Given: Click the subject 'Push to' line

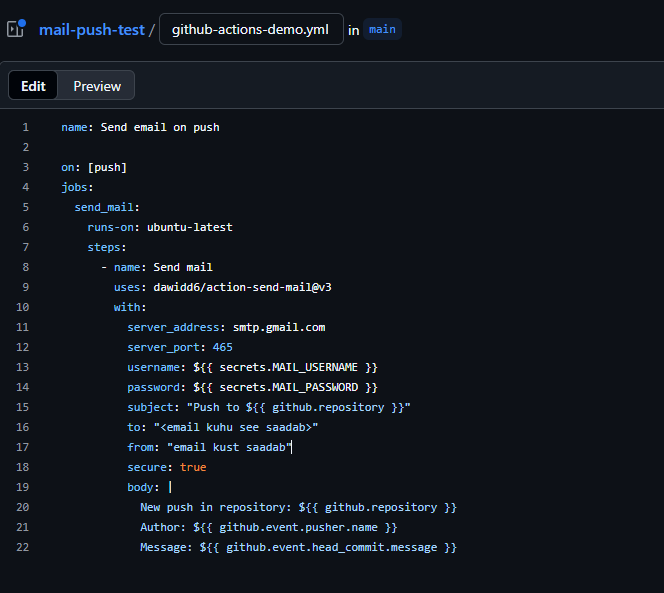Looking at the screenshot, I should 268,407.
